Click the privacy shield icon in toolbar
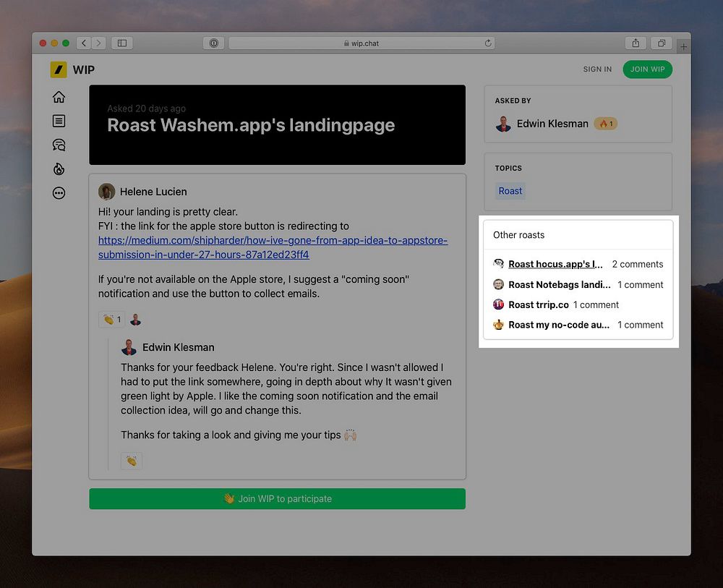The image size is (723, 588). point(213,43)
